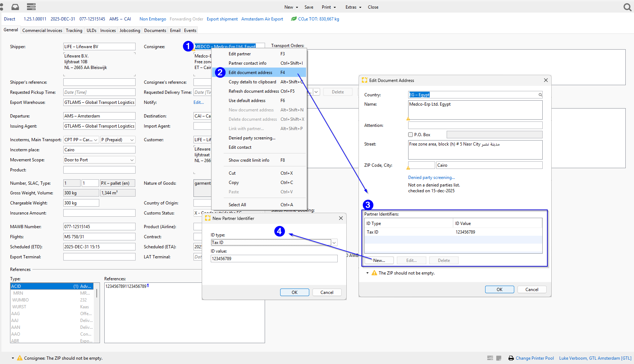Select the Tax ID row in identifiers table
Image resolution: width=634 pixels, height=364 pixels.
tap(453, 232)
